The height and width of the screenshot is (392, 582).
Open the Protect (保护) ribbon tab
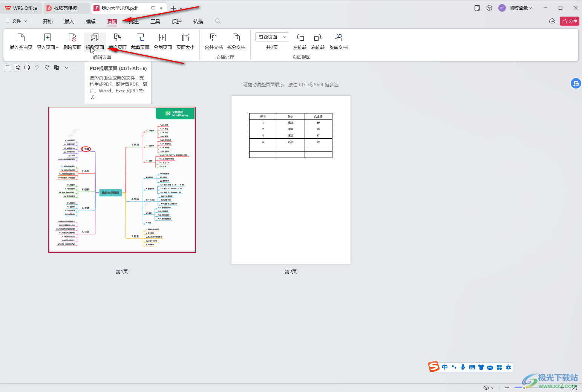pyautogui.click(x=177, y=21)
